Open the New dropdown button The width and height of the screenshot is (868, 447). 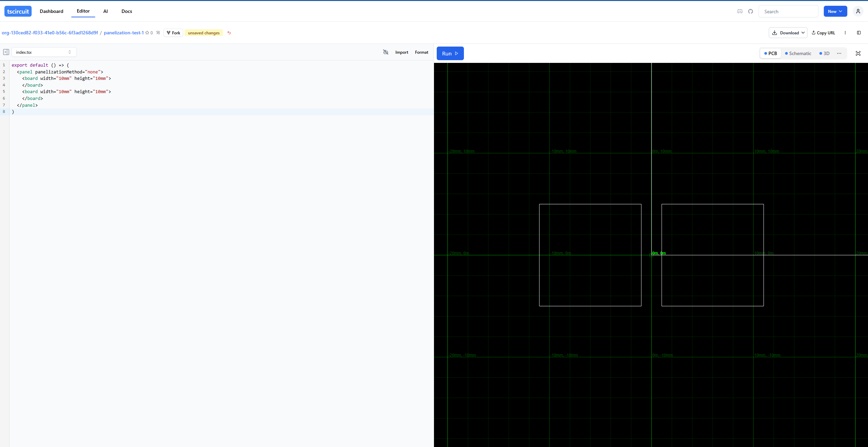pos(835,11)
